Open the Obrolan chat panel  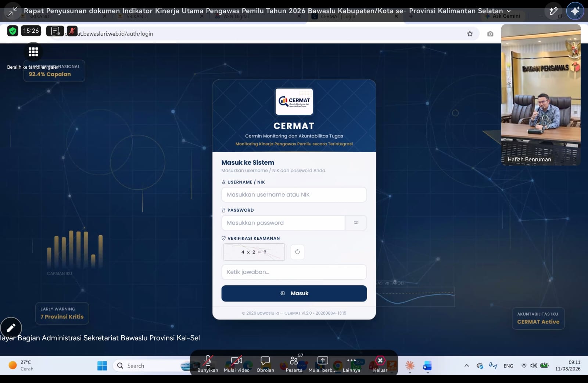[x=265, y=364]
